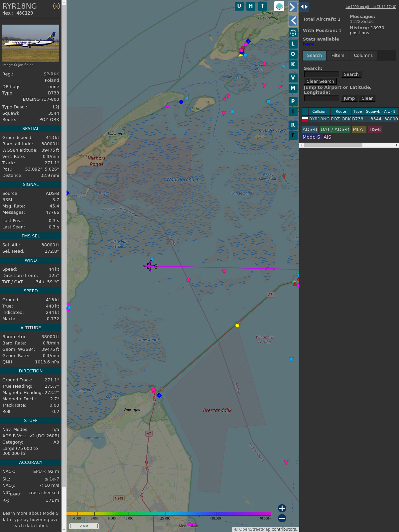The width and height of the screenshot is (399, 532).
Task: Click blue diamond marker near Wieringen
Action: [x=159, y=395]
